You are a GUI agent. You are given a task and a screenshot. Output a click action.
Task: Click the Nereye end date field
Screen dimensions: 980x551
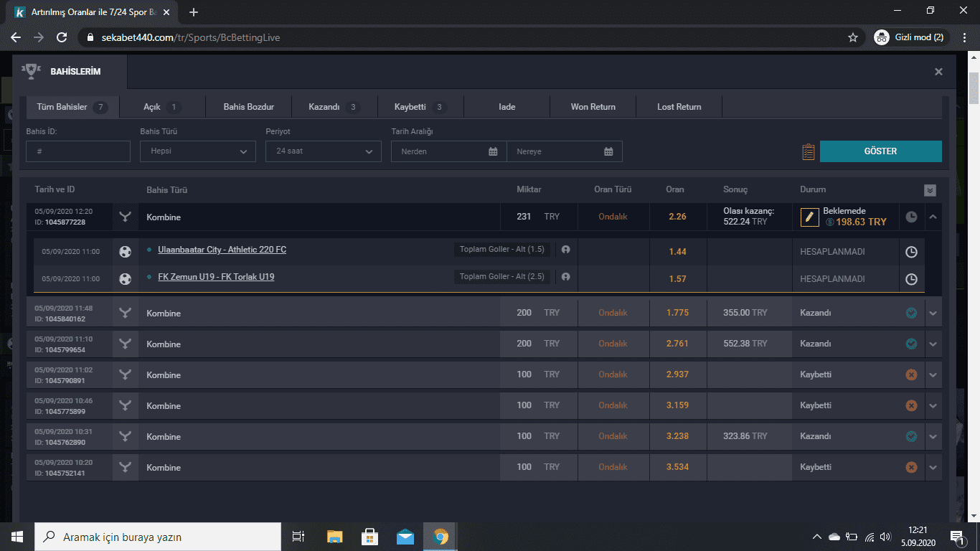[x=565, y=151]
